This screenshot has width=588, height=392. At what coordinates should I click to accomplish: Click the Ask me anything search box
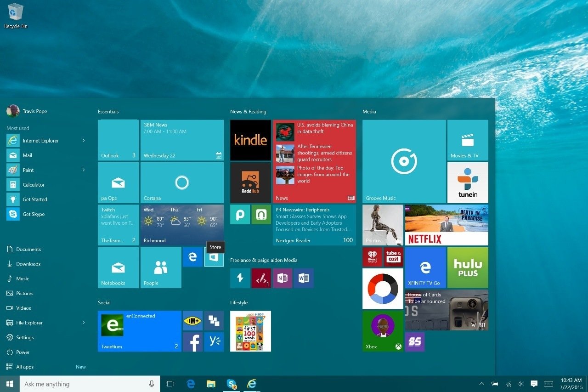click(90, 384)
